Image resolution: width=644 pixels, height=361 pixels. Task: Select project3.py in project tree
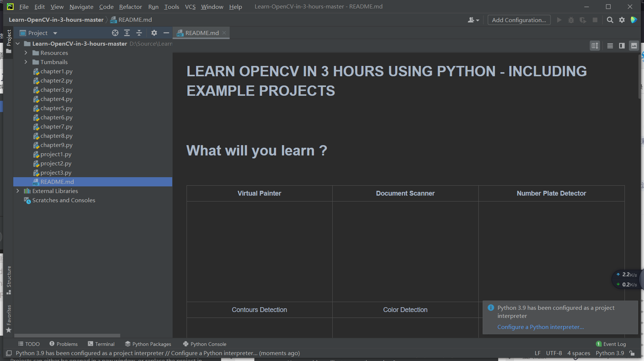tap(56, 172)
